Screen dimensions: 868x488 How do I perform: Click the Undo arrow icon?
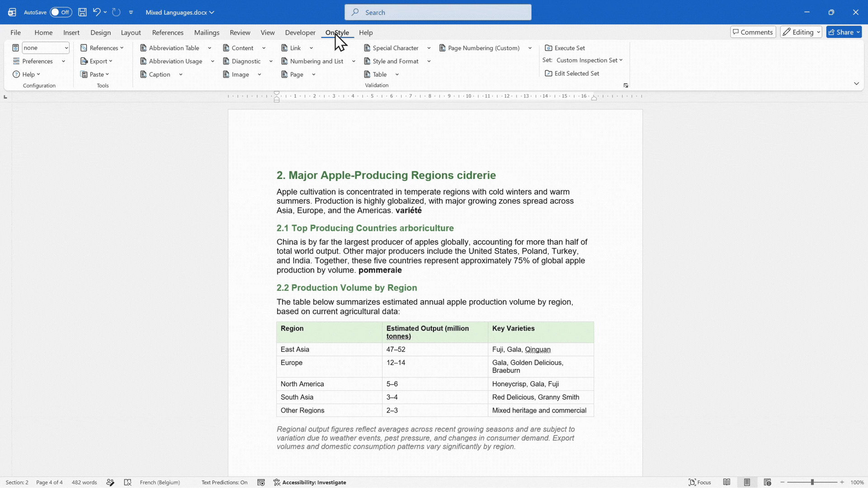point(96,12)
